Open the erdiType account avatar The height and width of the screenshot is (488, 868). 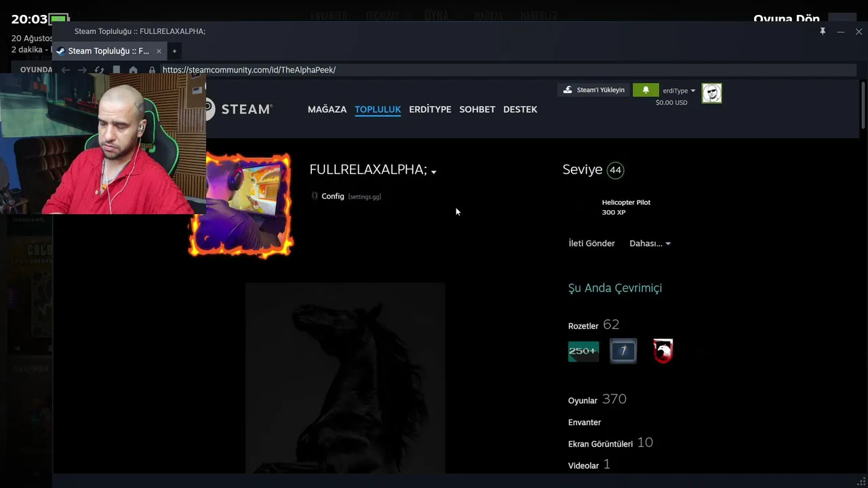point(711,94)
